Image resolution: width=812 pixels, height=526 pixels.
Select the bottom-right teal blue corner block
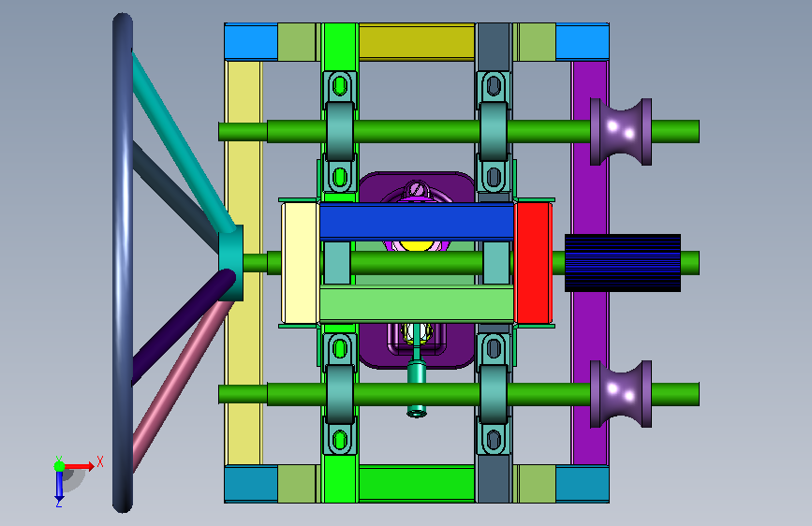point(582,484)
